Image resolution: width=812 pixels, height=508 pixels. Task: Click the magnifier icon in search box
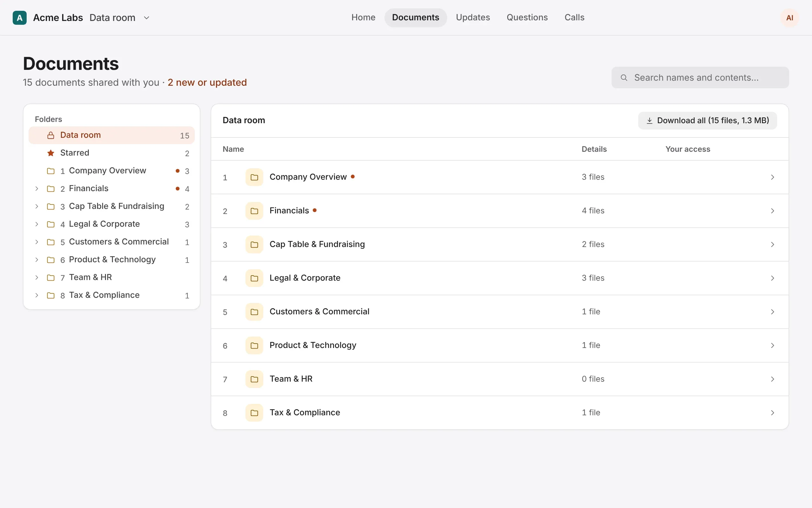click(x=624, y=77)
